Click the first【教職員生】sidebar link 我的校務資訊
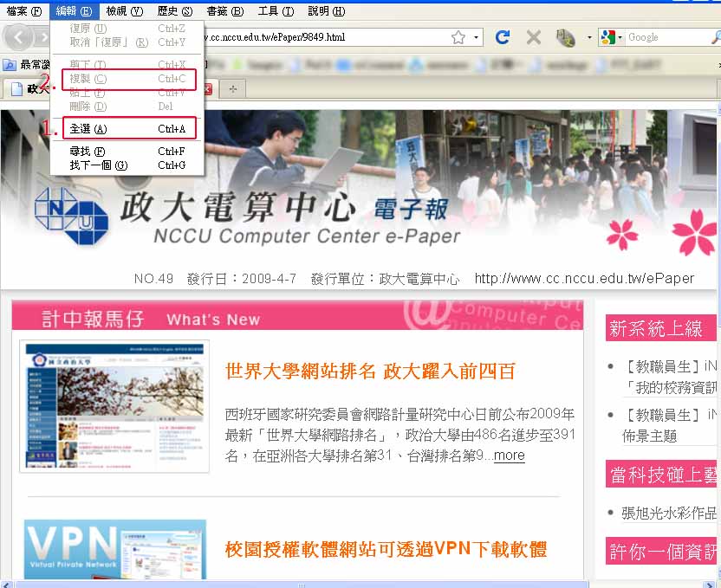Image resolution: width=721 pixels, height=588 pixels. coord(670,377)
